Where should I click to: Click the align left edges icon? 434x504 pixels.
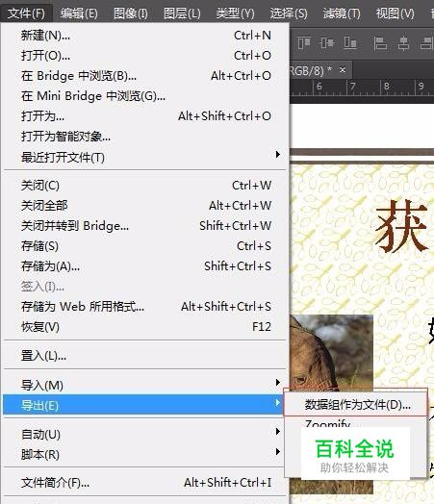(x=380, y=42)
